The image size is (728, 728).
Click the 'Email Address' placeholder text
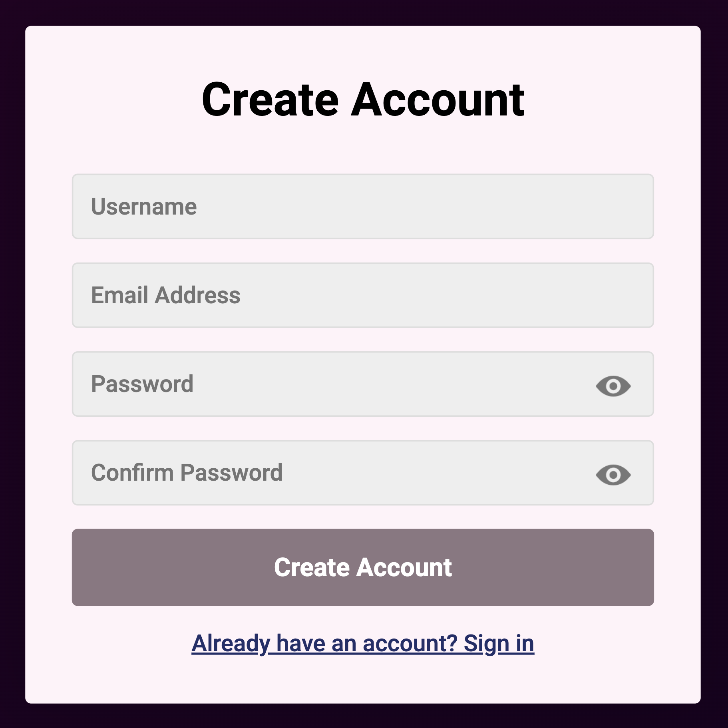166,295
